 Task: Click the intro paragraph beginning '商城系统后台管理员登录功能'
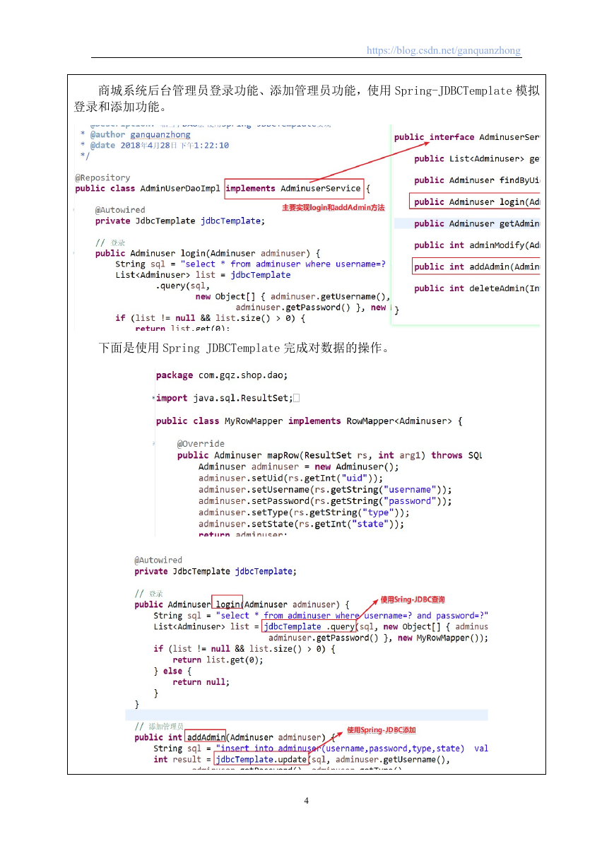307,99
